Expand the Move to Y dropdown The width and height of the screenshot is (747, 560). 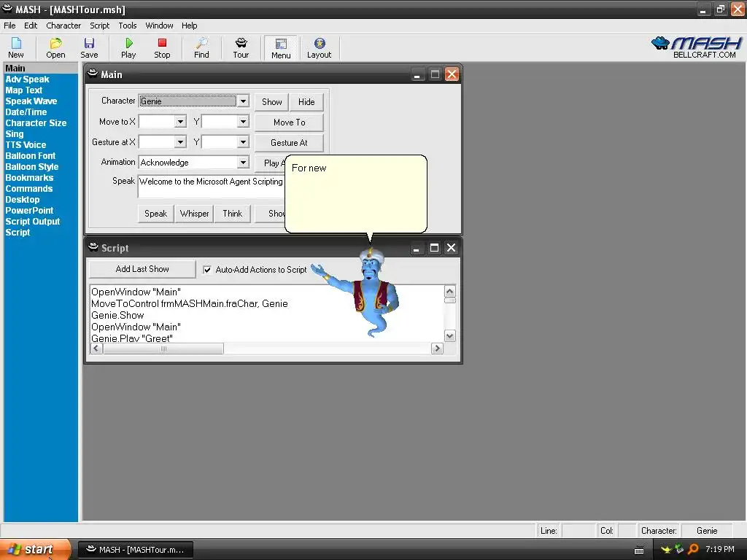[243, 122]
